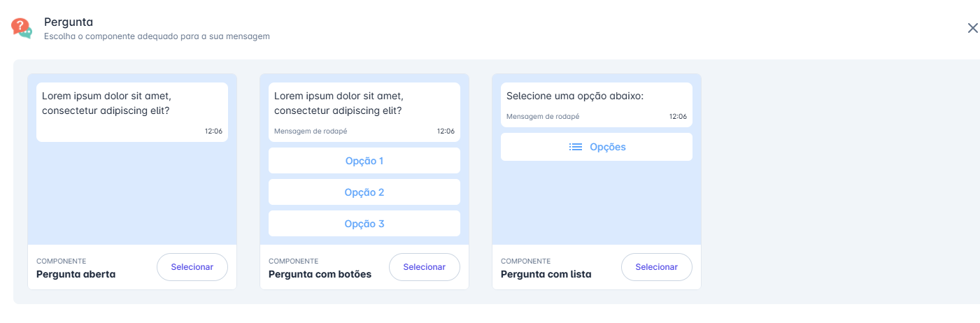
Task: Select the Pergunta com lista component
Action: [657, 267]
